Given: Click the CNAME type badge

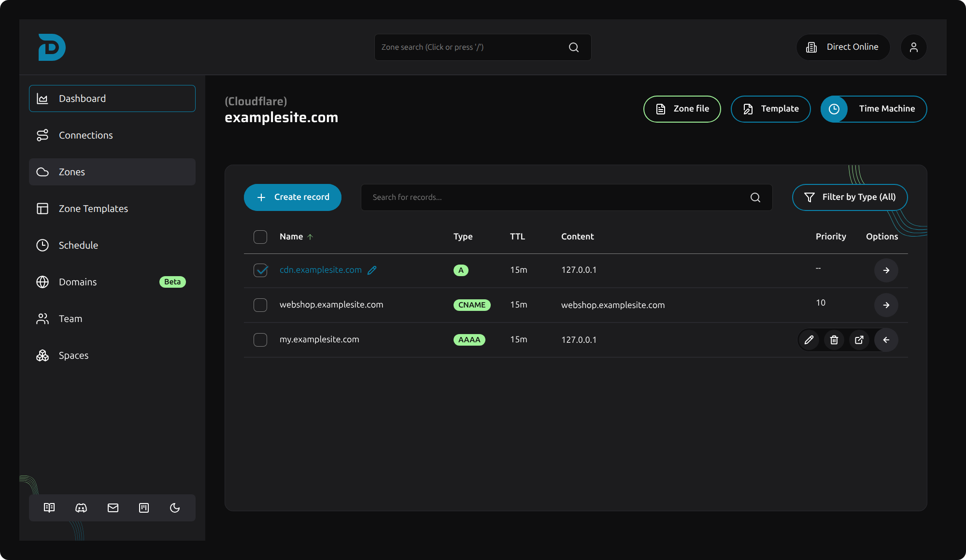Looking at the screenshot, I should click(472, 305).
